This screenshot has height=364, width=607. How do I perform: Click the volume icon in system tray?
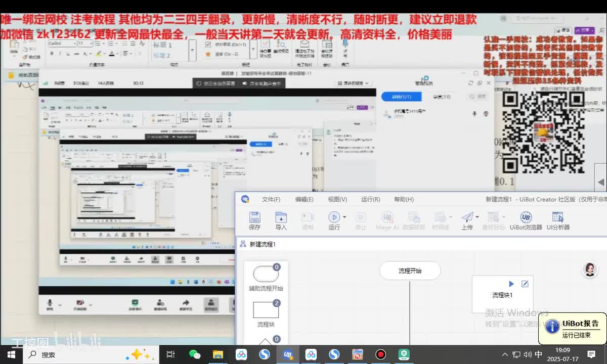point(528,354)
